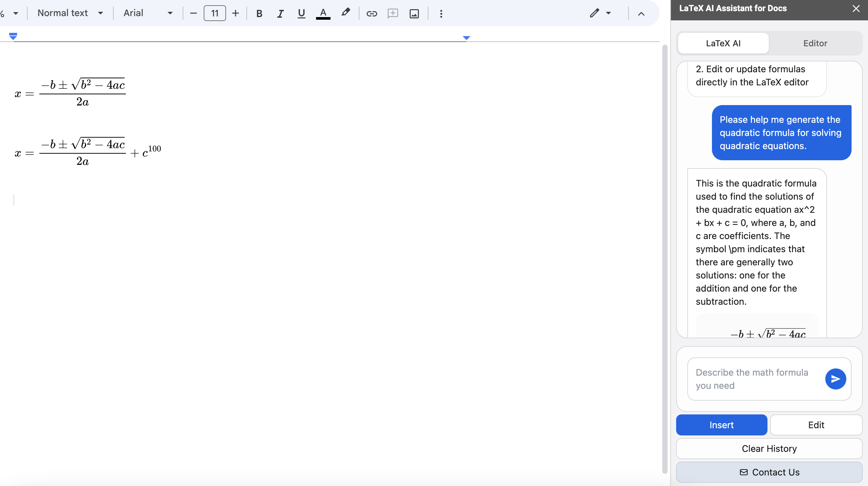
Task: Click the text highlight color icon
Action: (345, 12)
